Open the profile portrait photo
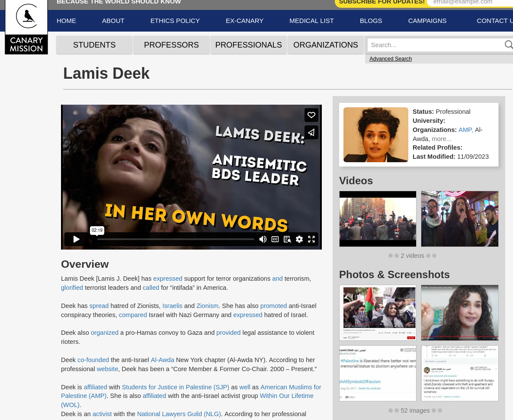The height and width of the screenshot is (420, 513). 375,135
